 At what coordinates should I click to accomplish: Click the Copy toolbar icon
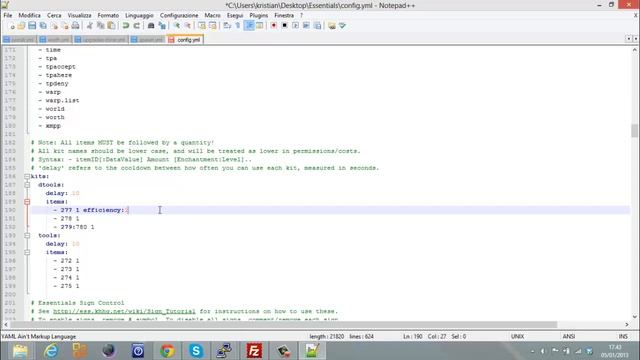tap(100, 26)
